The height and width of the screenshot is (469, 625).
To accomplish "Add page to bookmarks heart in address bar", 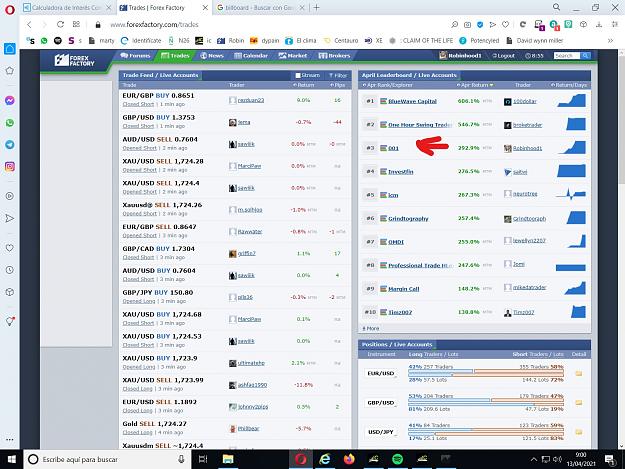I will [505, 25].
